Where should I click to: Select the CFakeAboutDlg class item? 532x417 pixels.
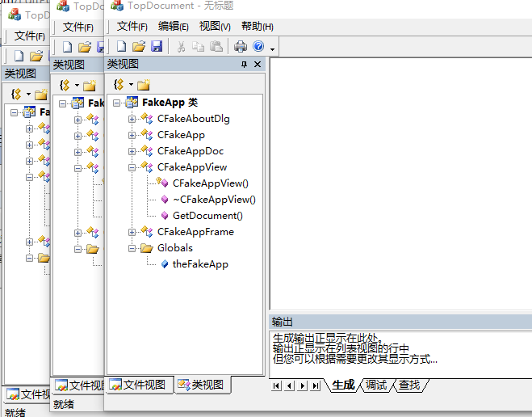pyautogui.click(x=194, y=119)
